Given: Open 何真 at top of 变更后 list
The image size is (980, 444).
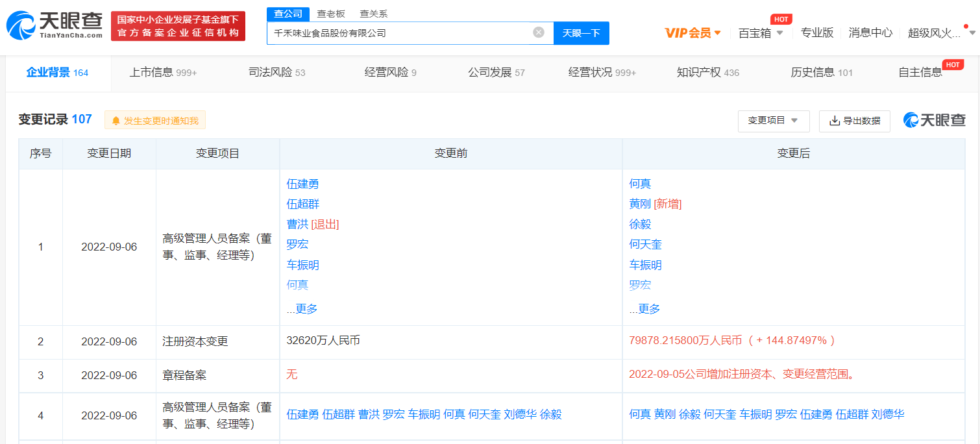Looking at the screenshot, I should click(641, 184).
